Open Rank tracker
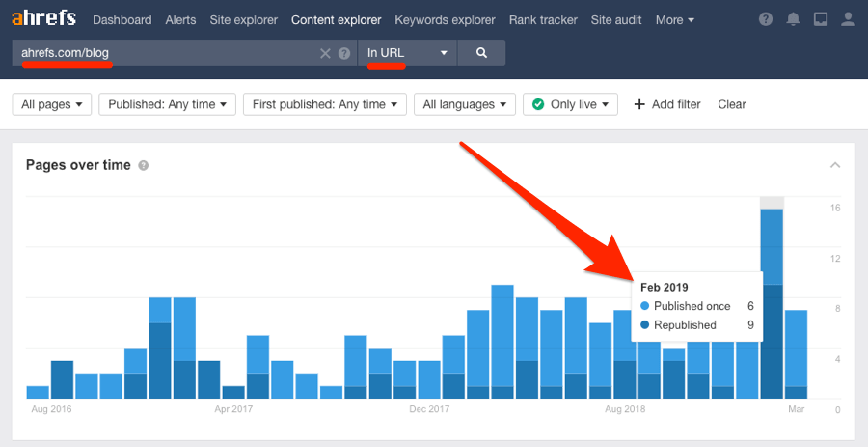The image size is (868, 447). (543, 20)
